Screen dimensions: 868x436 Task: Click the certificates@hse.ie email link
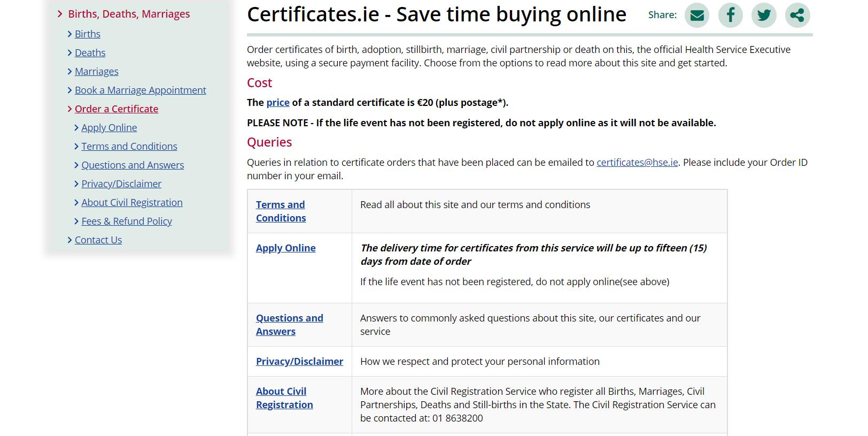(x=637, y=162)
